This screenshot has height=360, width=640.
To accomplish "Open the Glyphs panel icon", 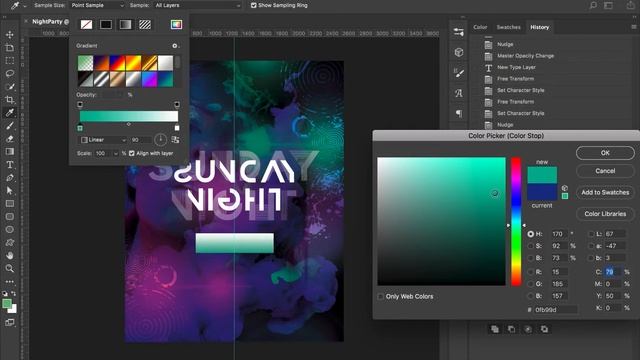I will tap(459, 93).
